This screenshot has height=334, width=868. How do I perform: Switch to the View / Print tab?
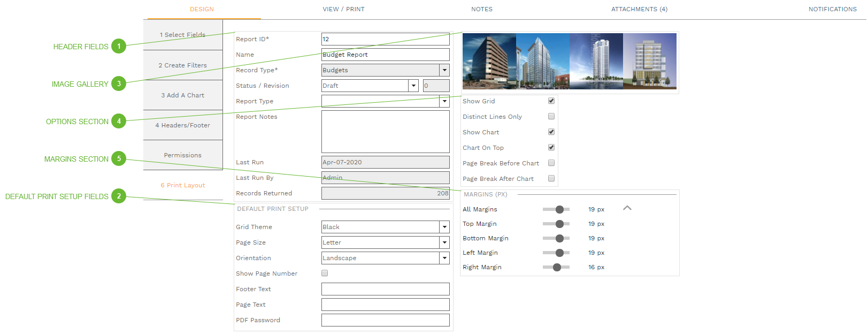click(343, 9)
